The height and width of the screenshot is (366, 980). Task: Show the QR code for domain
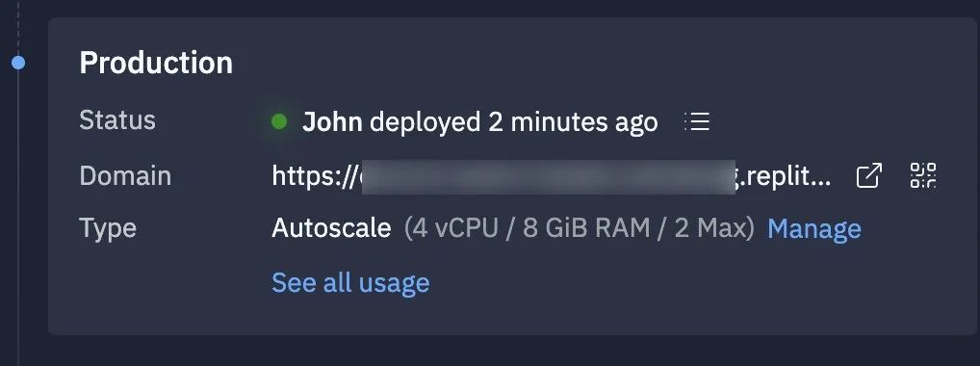pyautogui.click(x=923, y=175)
